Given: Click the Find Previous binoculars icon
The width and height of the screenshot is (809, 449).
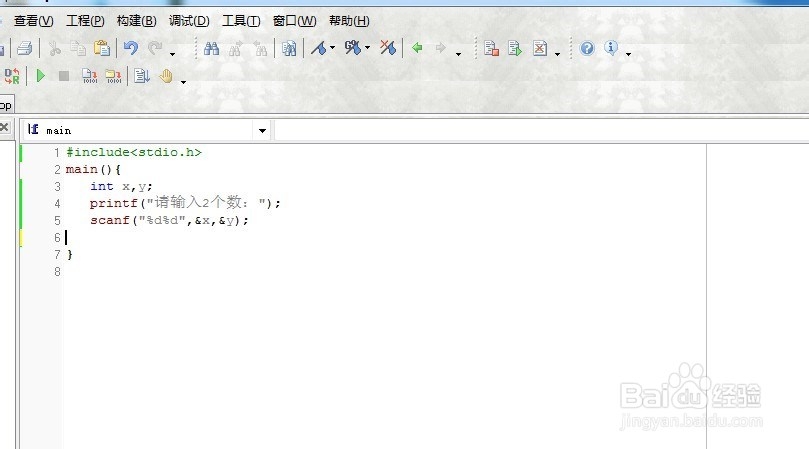Looking at the screenshot, I should [261, 49].
